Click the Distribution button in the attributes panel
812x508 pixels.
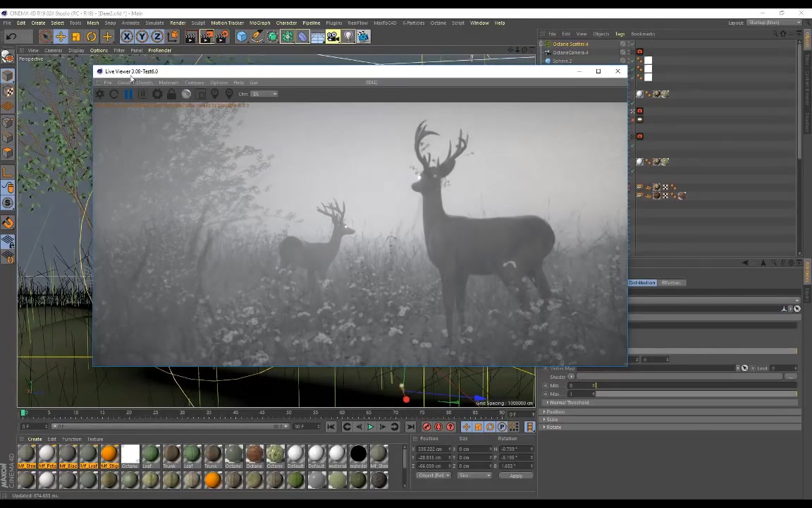642,282
